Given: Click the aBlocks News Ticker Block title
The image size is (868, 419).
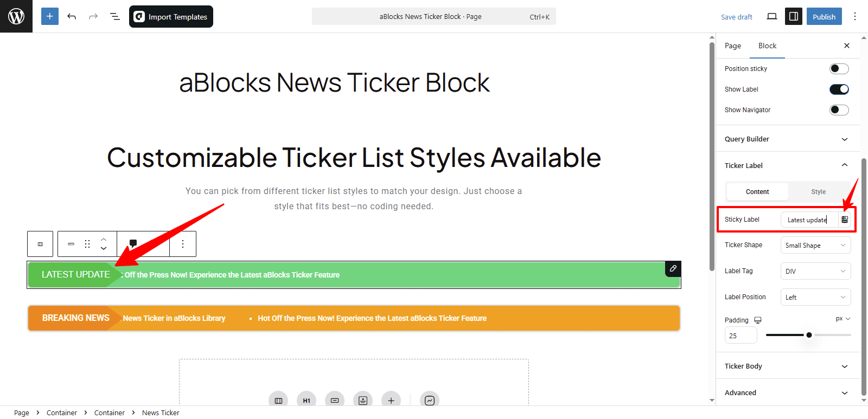Looking at the screenshot, I should point(335,83).
